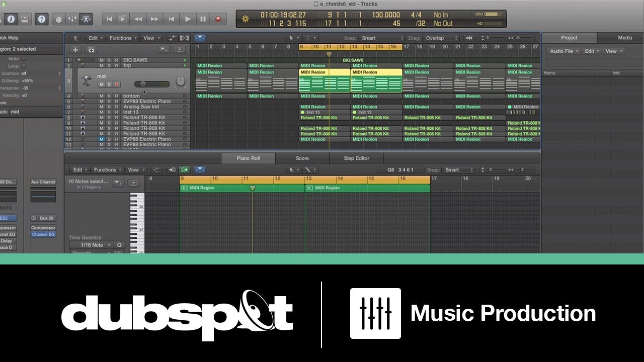Click the tracks area up-arrow icon
This screenshot has height=362, width=644.
(75, 38)
